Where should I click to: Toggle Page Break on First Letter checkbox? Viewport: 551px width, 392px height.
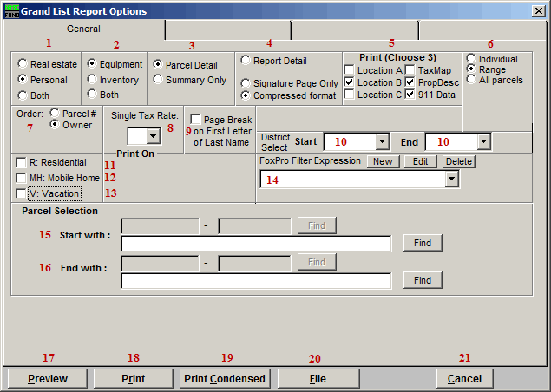coord(196,120)
